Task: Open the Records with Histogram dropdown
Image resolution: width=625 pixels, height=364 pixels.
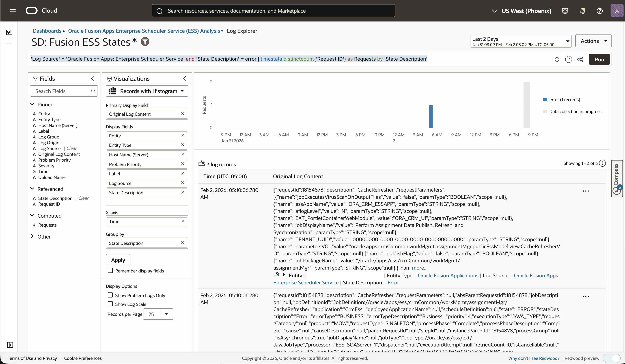Action: [x=147, y=91]
